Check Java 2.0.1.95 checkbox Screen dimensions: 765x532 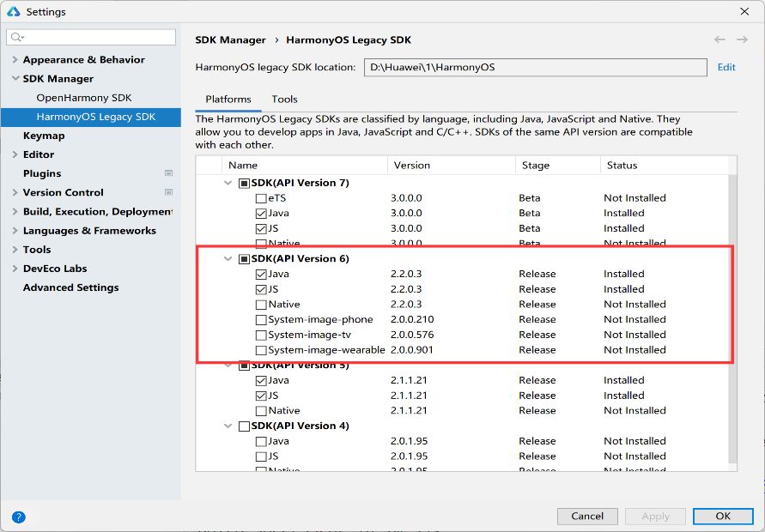tap(261, 442)
